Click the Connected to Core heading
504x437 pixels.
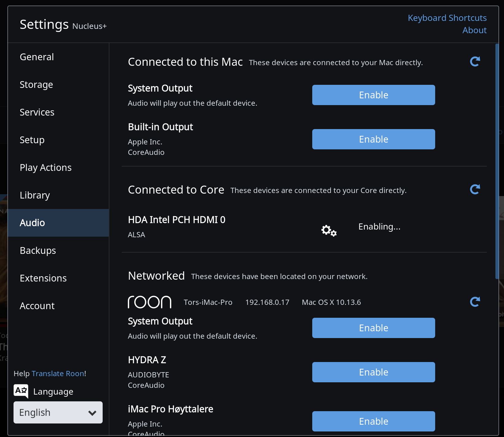[x=176, y=190]
